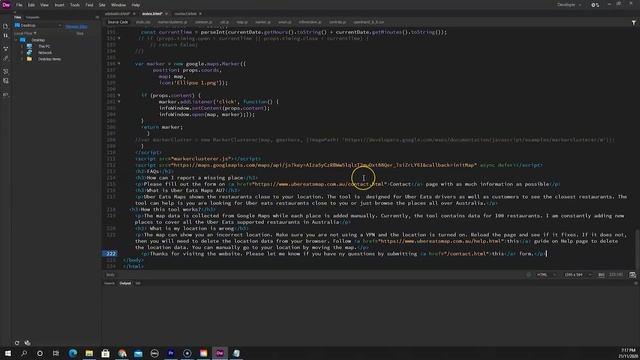Image resolution: width=640 pixels, height=360 pixels.
Task: Switch to the Search results tab
Action: coord(109,283)
